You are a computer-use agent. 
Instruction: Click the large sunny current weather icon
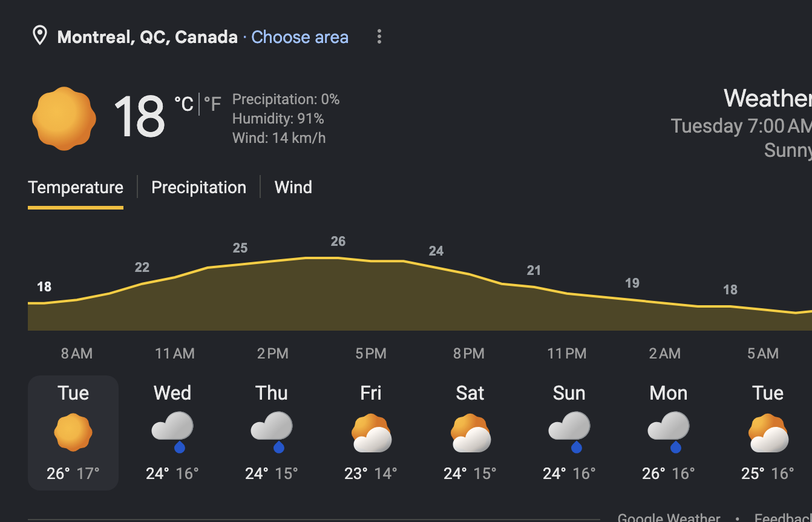pyautogui.click(x=64, y=119)
